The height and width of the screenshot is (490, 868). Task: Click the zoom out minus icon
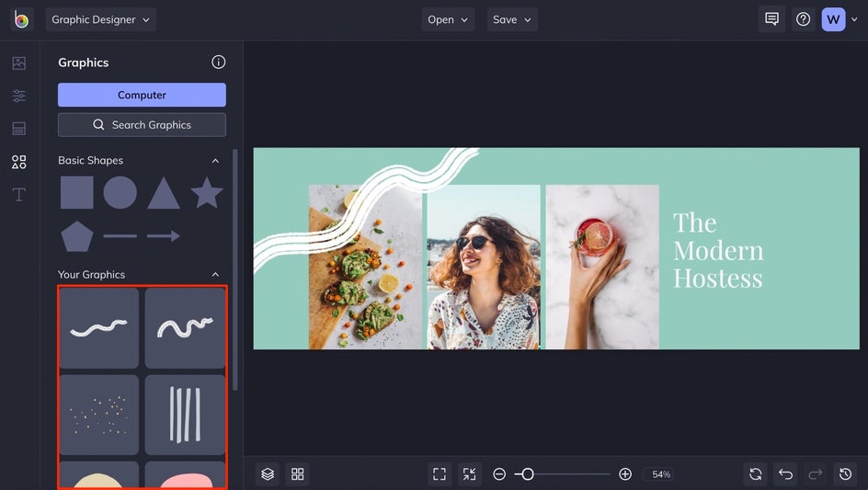point(499,474)
